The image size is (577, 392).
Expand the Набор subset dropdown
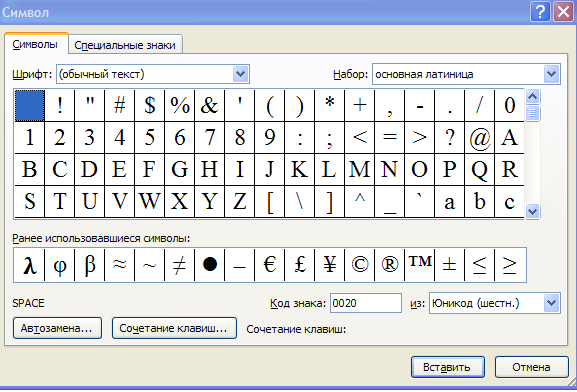point(551,74)
